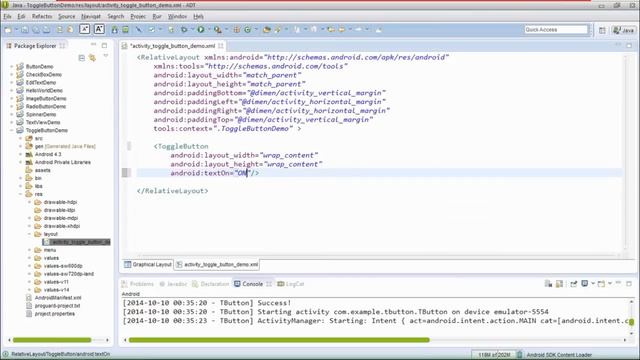Open dropdown arrow next to Run icon
Screen dimensions: 640x360
tap(209, 29)
